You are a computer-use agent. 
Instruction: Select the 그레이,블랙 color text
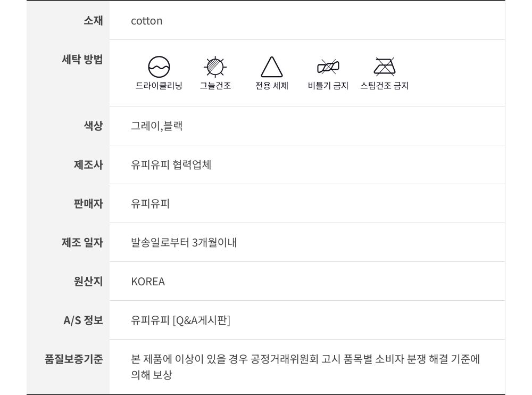tap(157, 126)
